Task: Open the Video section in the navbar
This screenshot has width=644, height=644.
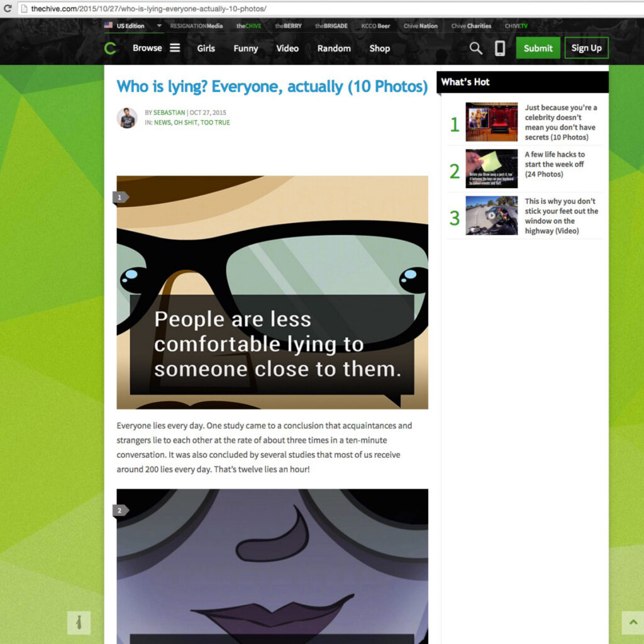Action: pyautogui.click(x=287, y=48)
